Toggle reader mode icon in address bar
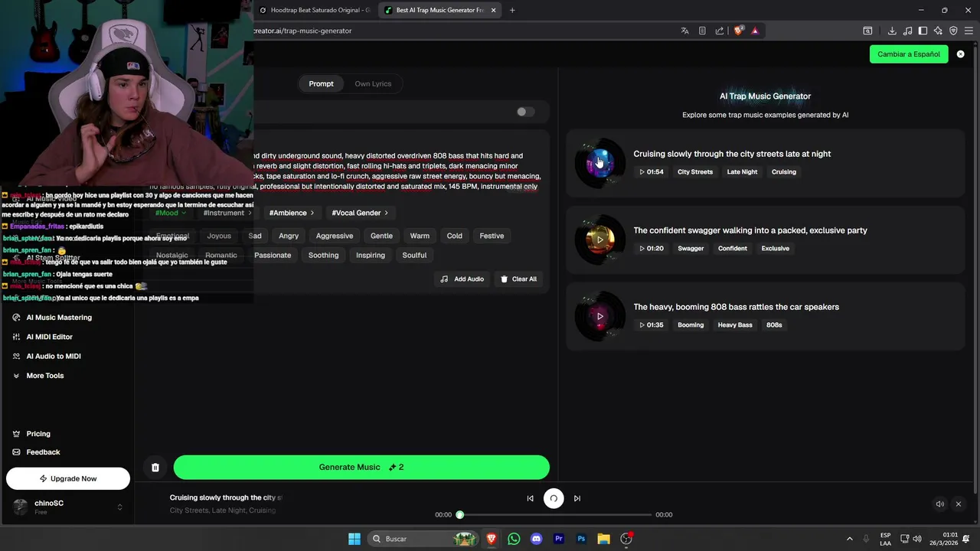980x551 pixels. [702, 31]
